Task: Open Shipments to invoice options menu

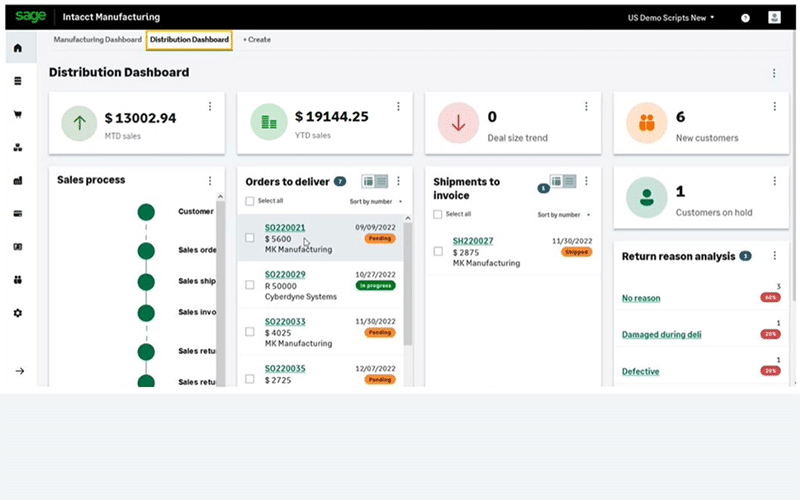Action: click(x=586, y=181)
